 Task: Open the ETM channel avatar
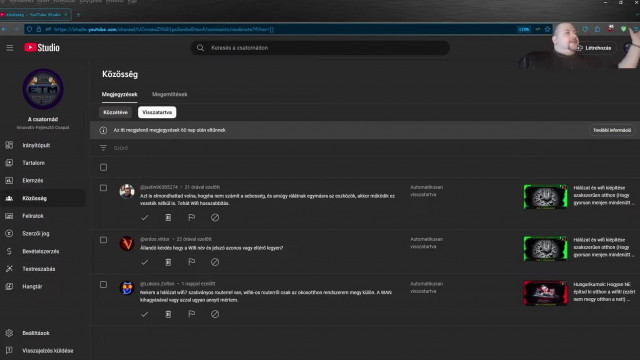(43, 89)
